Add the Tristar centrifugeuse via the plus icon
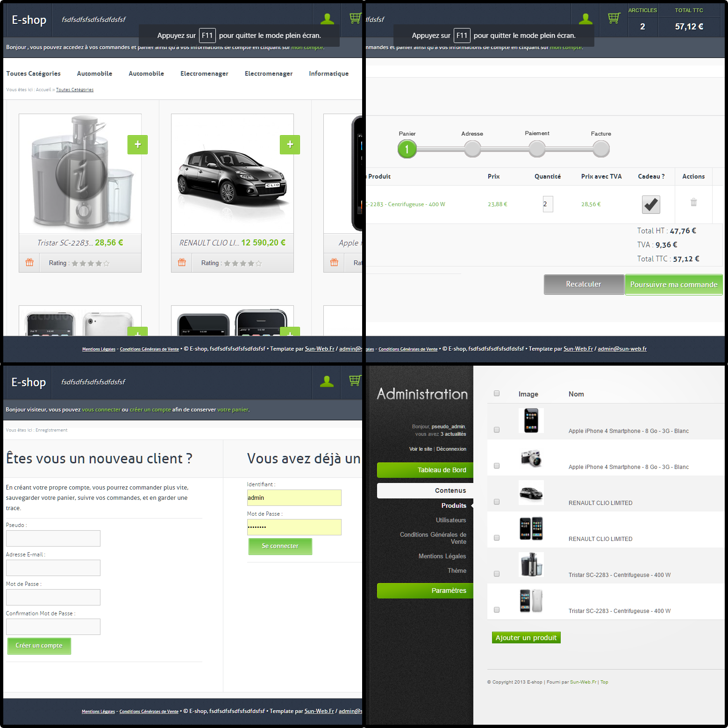The height and width of the screenshot is (728, 728). (x=137, y=145)
